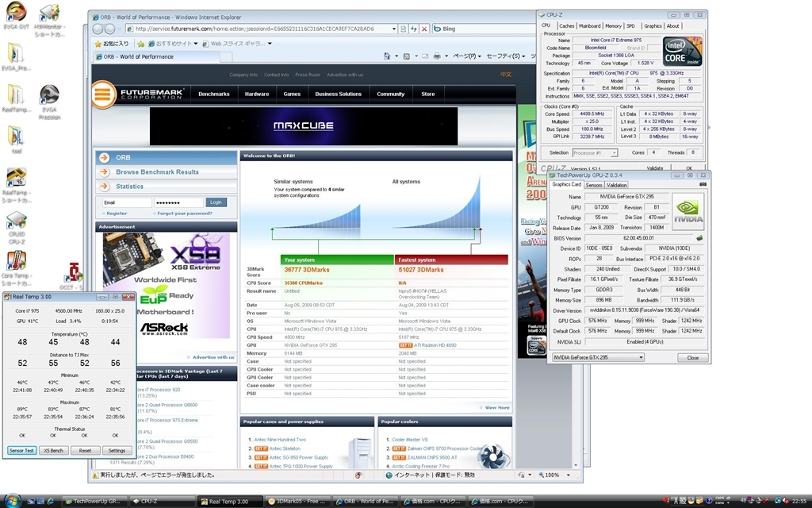The image size is (812, 508).
Task: Click the Bing search box in IE
Action: point(485,29)
